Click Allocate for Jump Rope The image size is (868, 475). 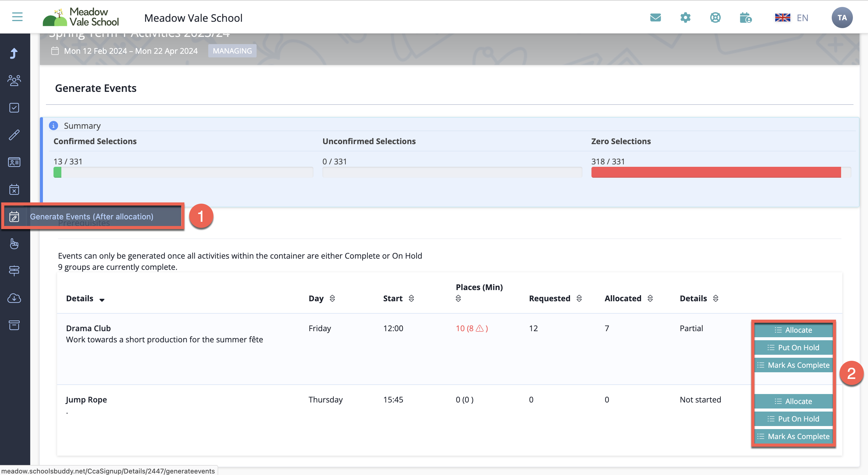pos(794,401)
